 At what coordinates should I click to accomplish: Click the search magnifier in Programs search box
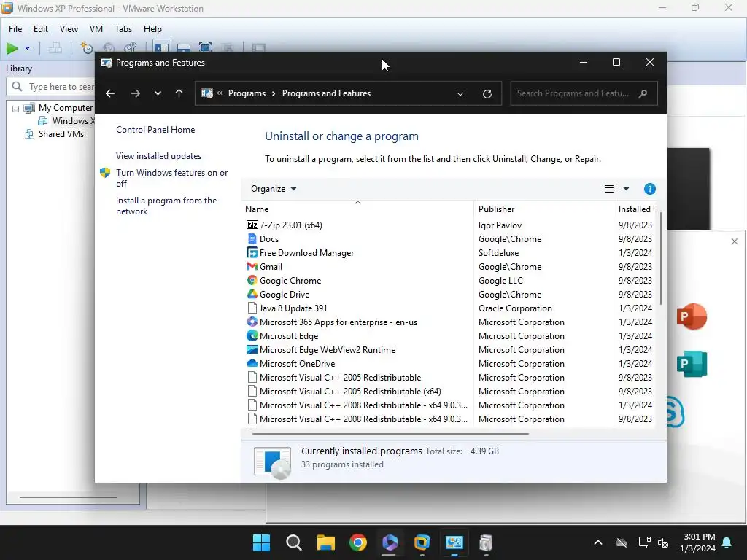coord(643,93)
